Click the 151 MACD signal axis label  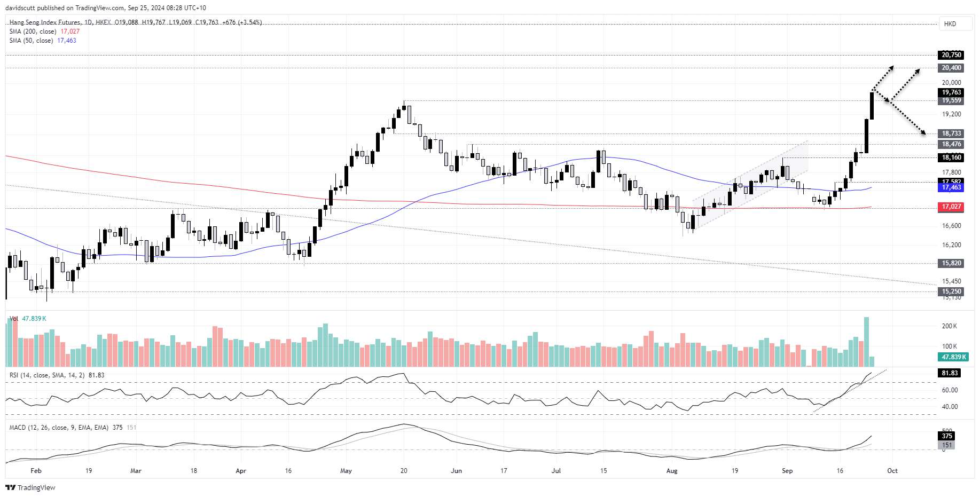click(x=946, y=445)
